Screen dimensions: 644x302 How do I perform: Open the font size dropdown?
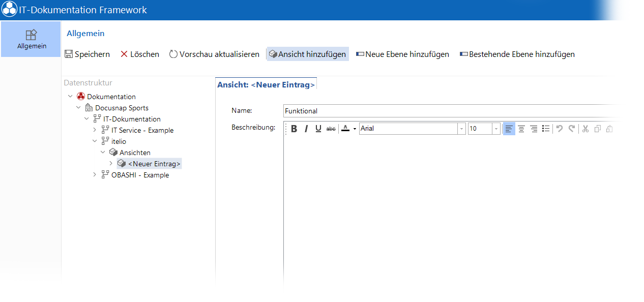pyautogui.click(x=496, y=129)
